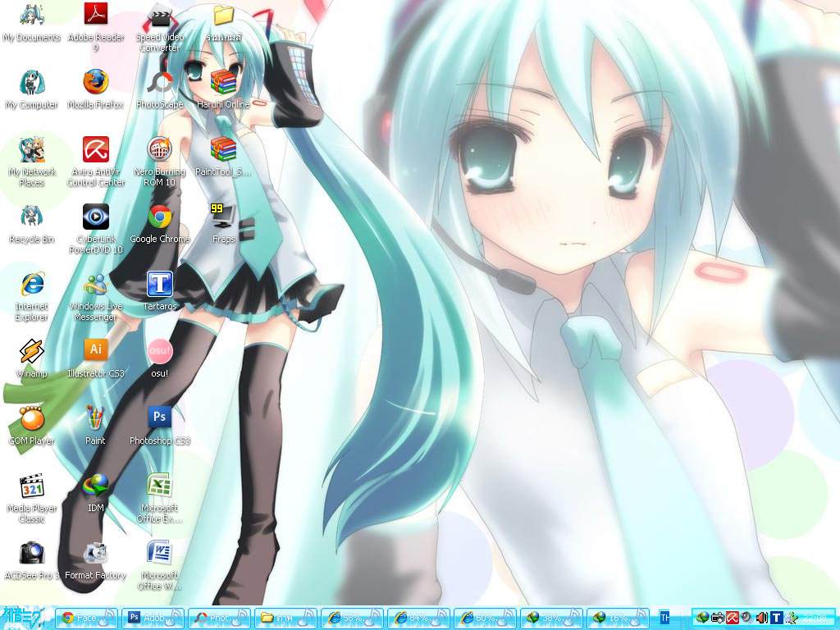Screen dimensions: 840x630
Task: Select the Microsoft Office Word desktop icon
Action: 160,566
